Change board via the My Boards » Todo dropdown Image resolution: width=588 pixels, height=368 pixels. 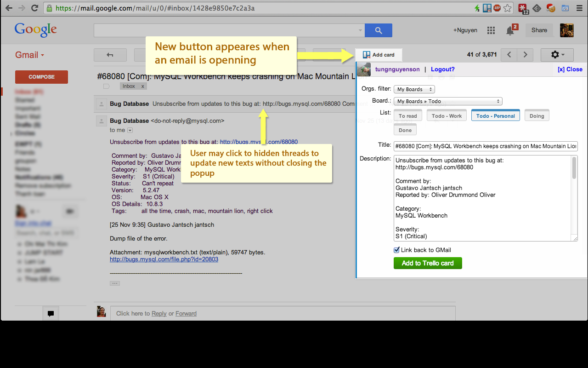coord(447,101)
